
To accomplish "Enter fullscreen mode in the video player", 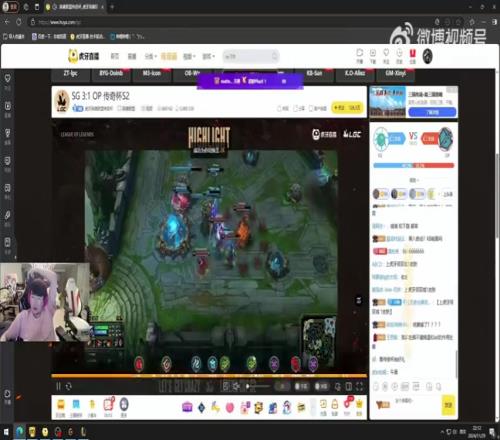I will [359, 386].
